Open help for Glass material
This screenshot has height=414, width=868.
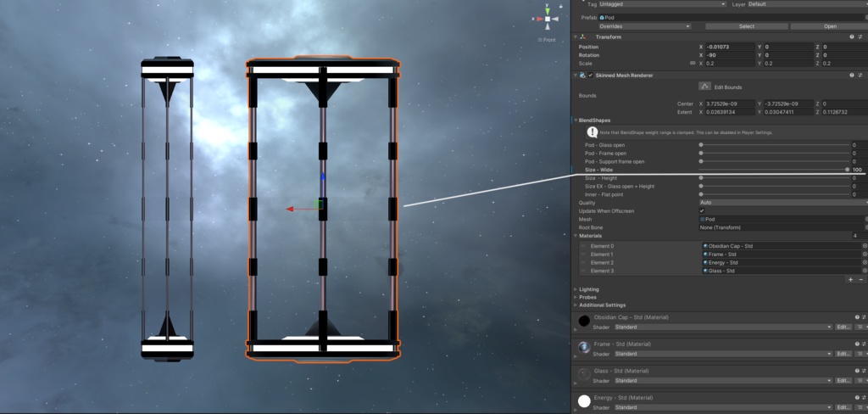coord(856,371)
